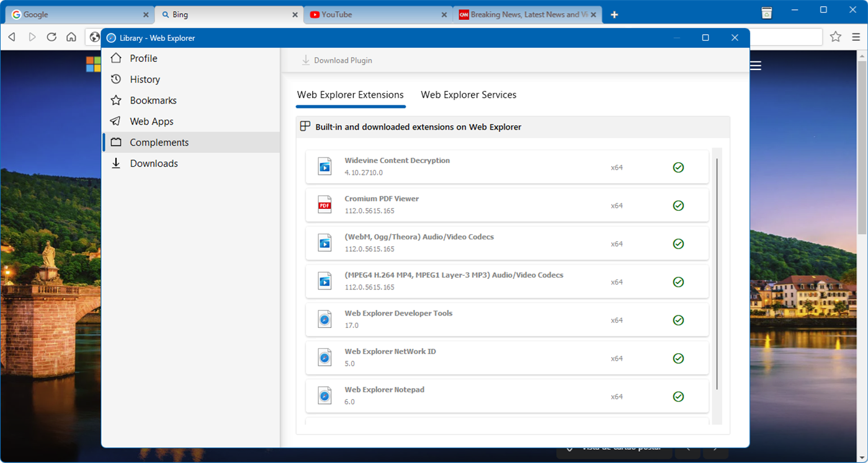Toggle the status of Web Explorer Notepad
868x463 pixels.
(x=678, y=396)
